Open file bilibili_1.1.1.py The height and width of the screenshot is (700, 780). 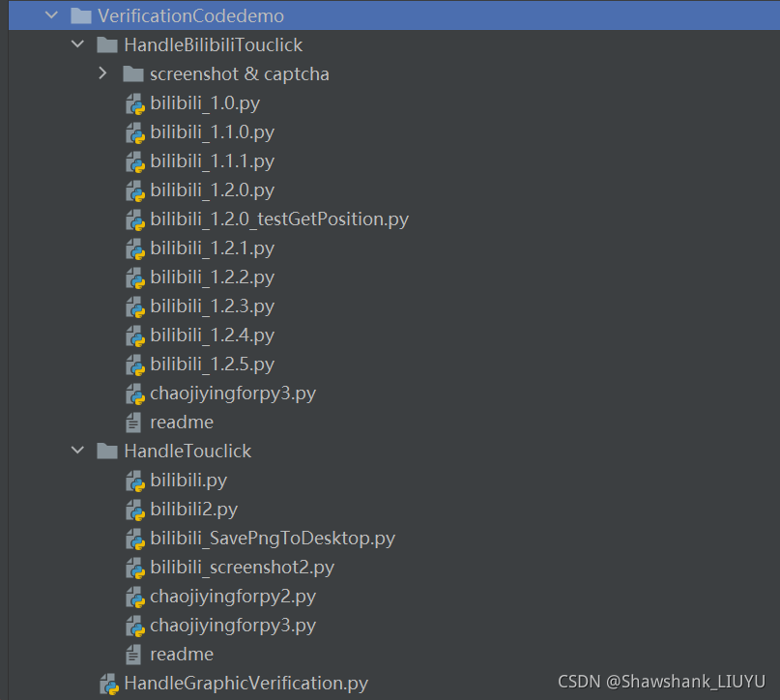[x=212, y=160]
